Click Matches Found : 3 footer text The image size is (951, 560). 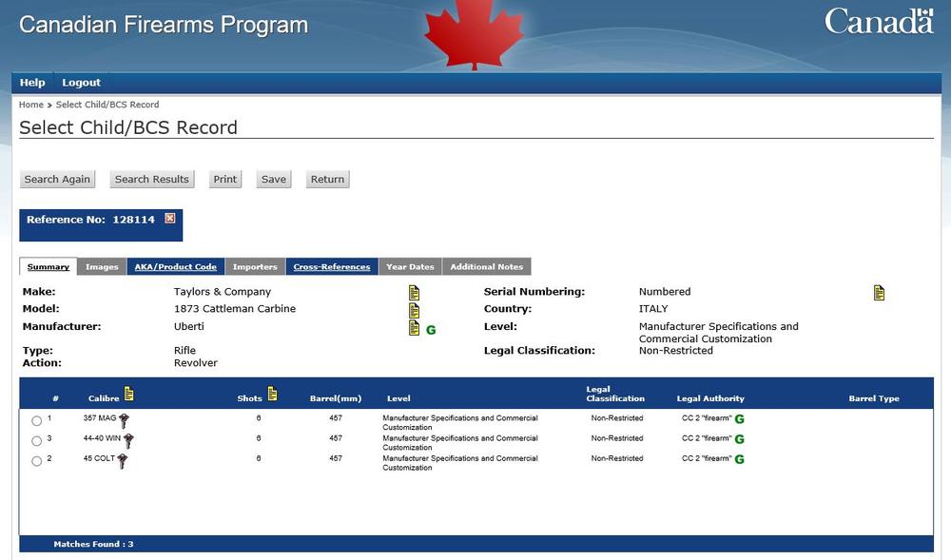point(93,544)
